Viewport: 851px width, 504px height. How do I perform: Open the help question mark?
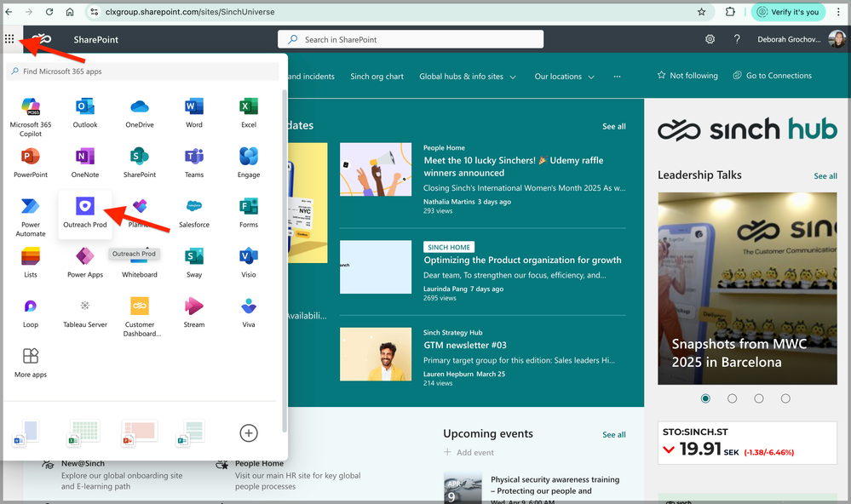coord(737,39)
